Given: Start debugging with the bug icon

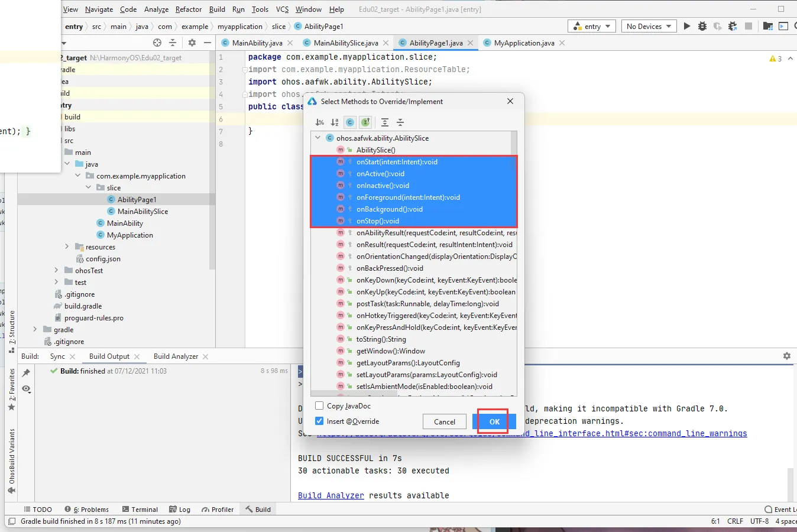Looking at the screenshot, I should [x=702, y=26].
